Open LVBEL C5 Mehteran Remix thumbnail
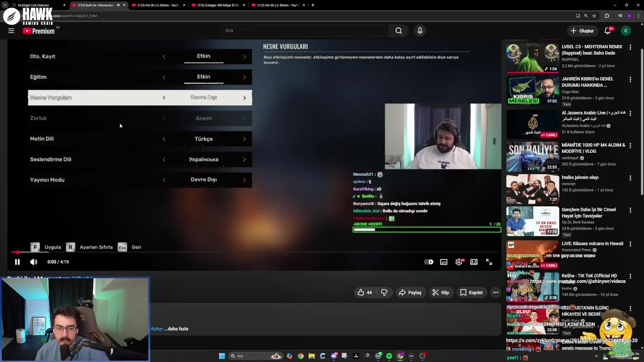Viewport: 644px width, 362px height. (532, 58)
